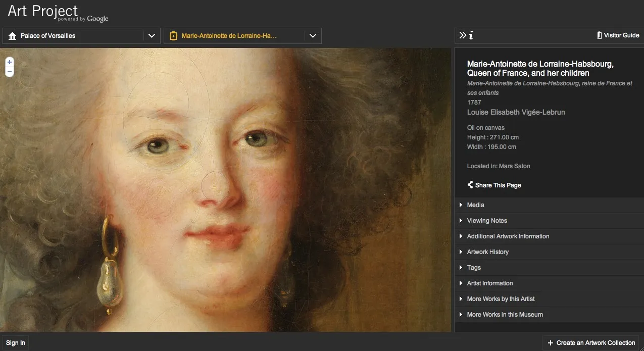This screenshot has width=644, height=351.
Task: Click the artwork title heading in panel
Action: (x=540, y=69)
